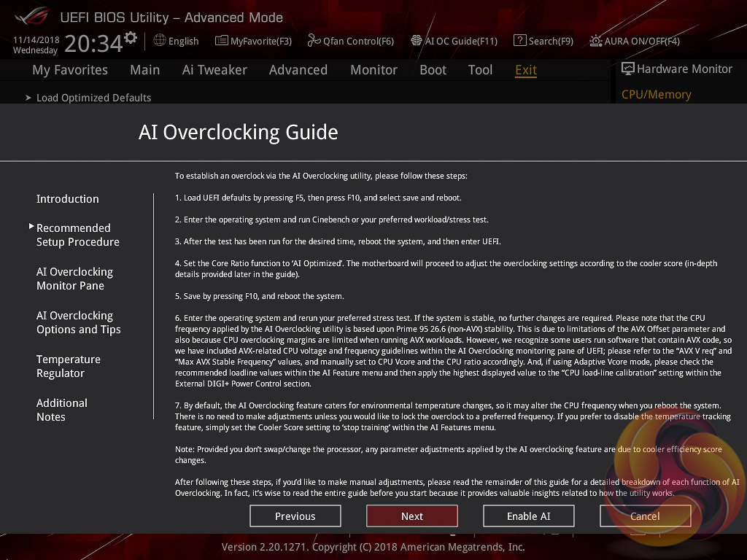The image size is (747, 560).
Task: Click the UEFI BIOS Utility title
Action: point(171,17)
